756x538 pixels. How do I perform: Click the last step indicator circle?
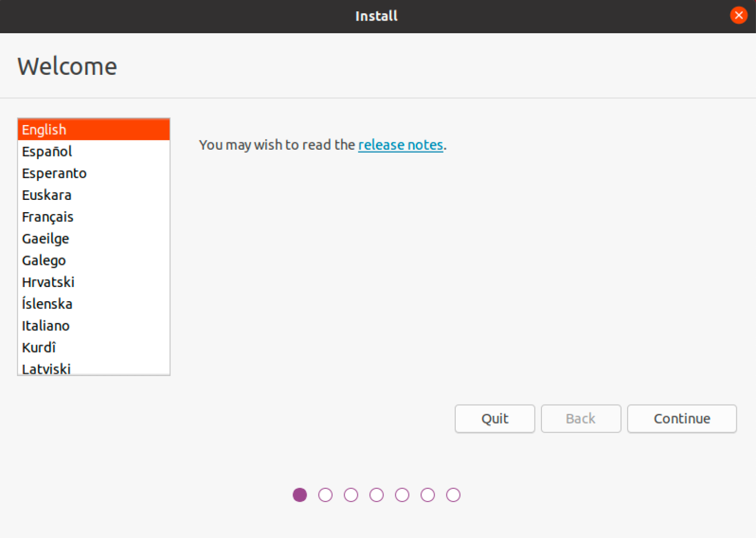(453, 495)
